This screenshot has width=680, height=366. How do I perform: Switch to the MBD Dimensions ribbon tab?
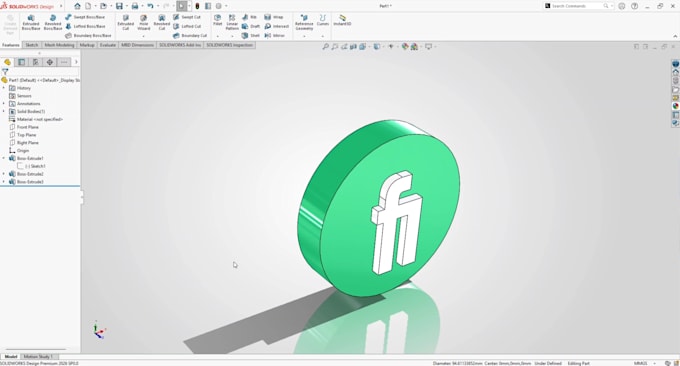pos(137,45)
